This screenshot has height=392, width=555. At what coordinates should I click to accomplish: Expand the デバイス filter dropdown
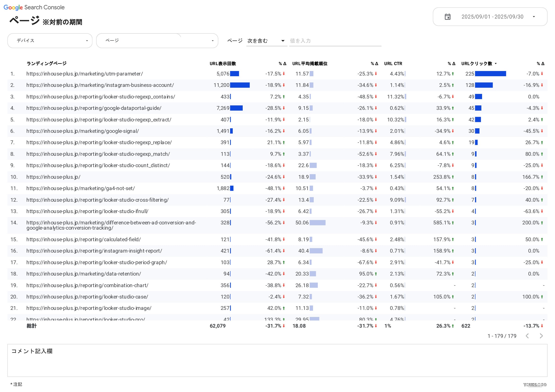tap(50, 41)
